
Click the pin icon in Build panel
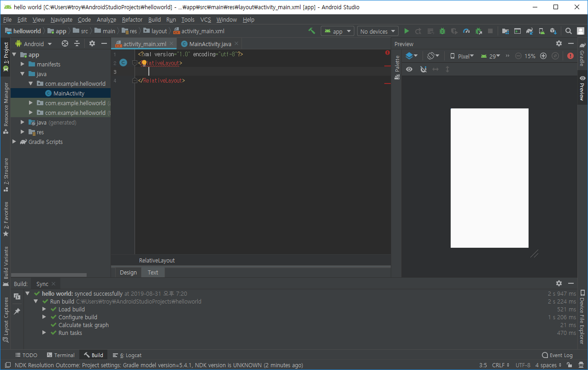[17, 311]
